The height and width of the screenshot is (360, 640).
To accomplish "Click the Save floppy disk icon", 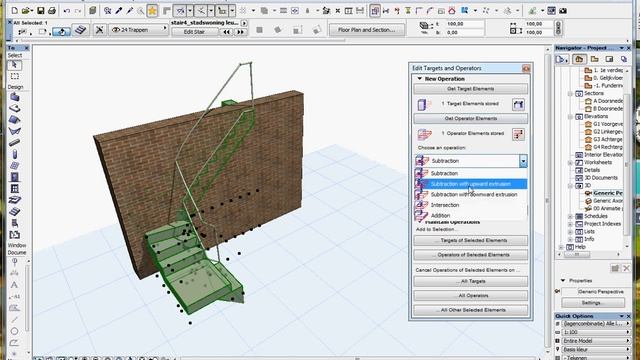I will tap(41, 11).
